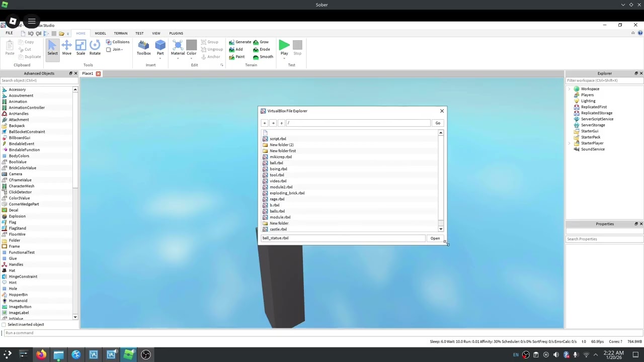644x362 pixels.
Task: Select the Place1 document tab
Action: (88, 73)
